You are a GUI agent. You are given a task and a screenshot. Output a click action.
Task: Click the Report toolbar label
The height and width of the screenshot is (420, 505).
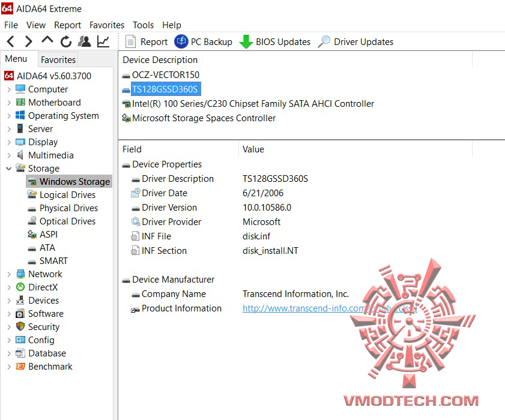[x=154, y=42]
